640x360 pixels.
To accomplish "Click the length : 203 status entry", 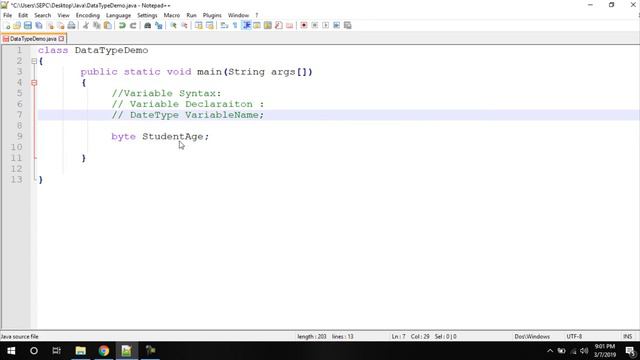I will (312, 337).
